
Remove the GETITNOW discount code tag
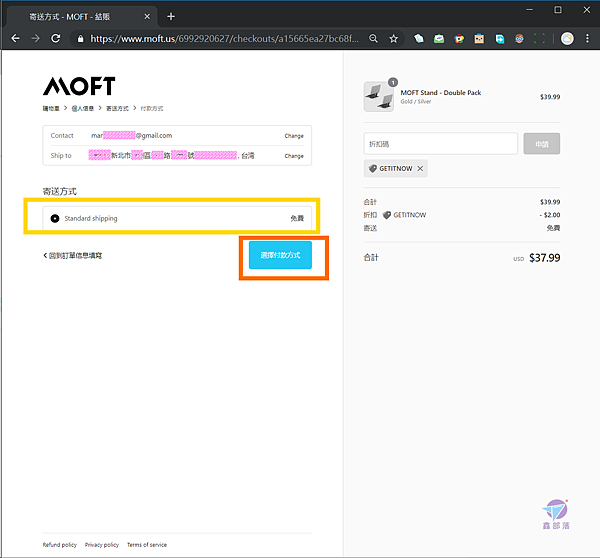[420, 168]
